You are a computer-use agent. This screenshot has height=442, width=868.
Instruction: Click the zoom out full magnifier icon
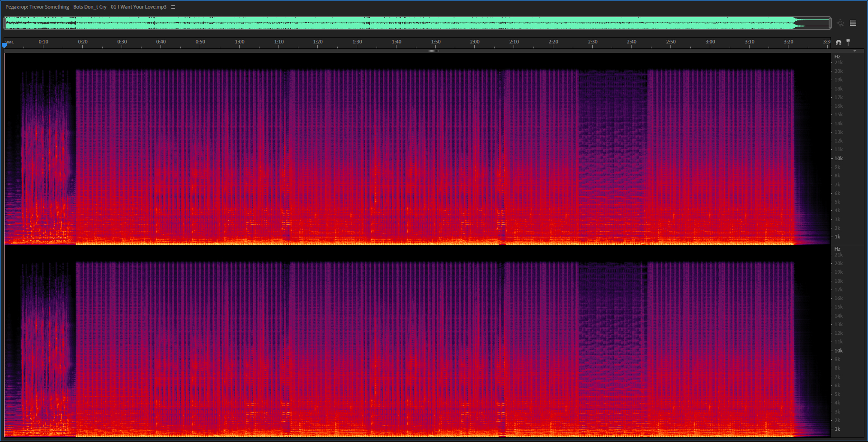(x=840, y=23)
